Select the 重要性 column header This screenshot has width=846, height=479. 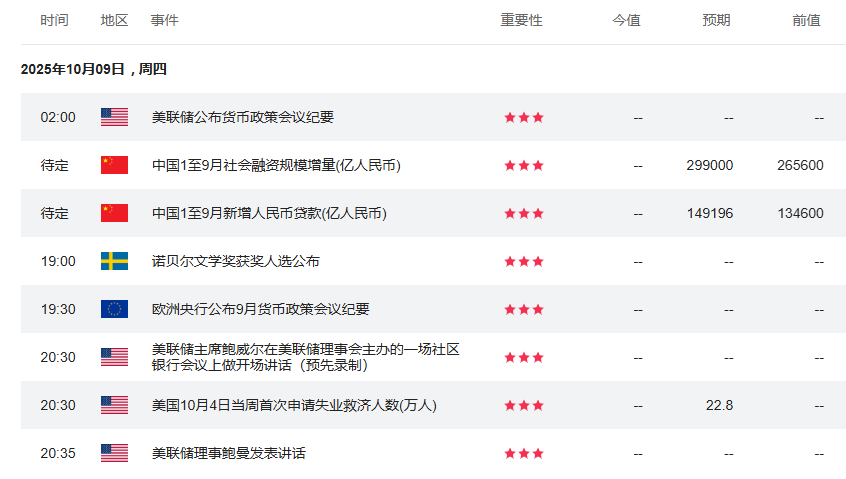[521, 20]
